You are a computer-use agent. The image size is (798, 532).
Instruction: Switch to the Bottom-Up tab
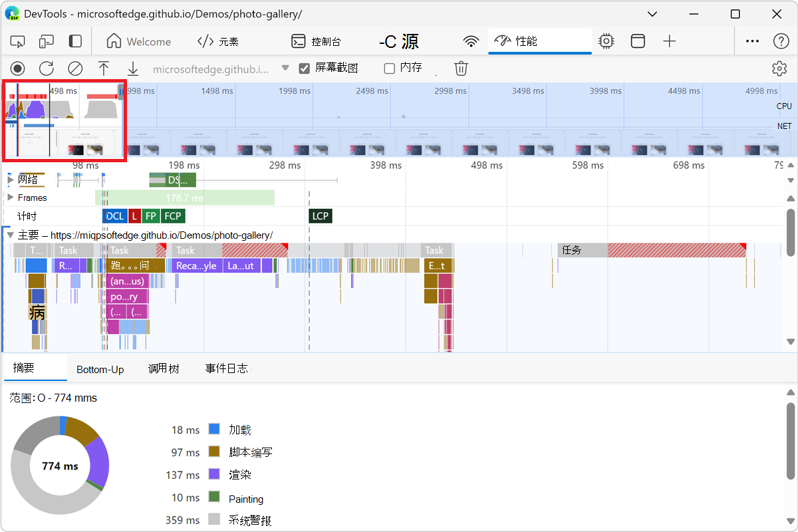click(100, 369)
